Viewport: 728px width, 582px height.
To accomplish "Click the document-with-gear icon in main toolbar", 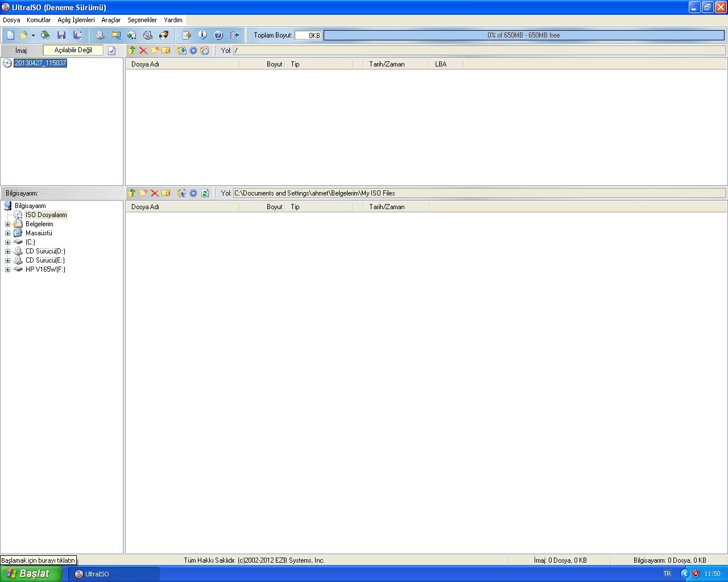I will click(x=187, y=35).
